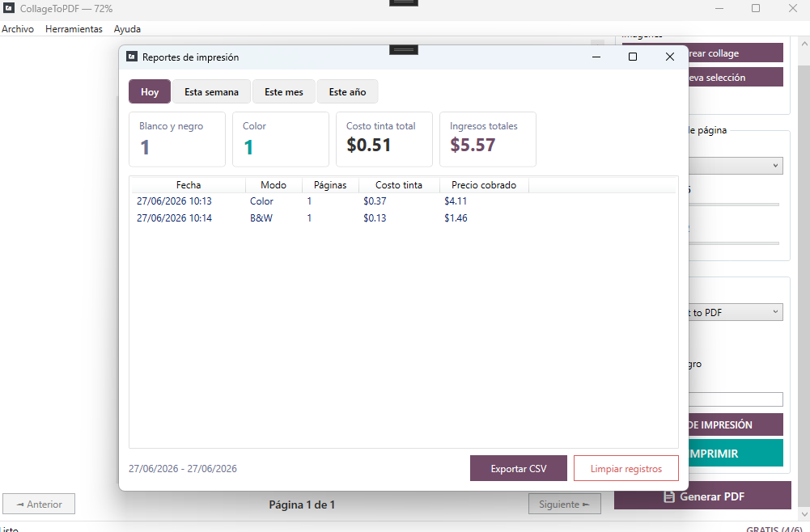Click the Costo tinta total card
The image size is (810, 532).
pyautogui.click(x=384, y=139)
